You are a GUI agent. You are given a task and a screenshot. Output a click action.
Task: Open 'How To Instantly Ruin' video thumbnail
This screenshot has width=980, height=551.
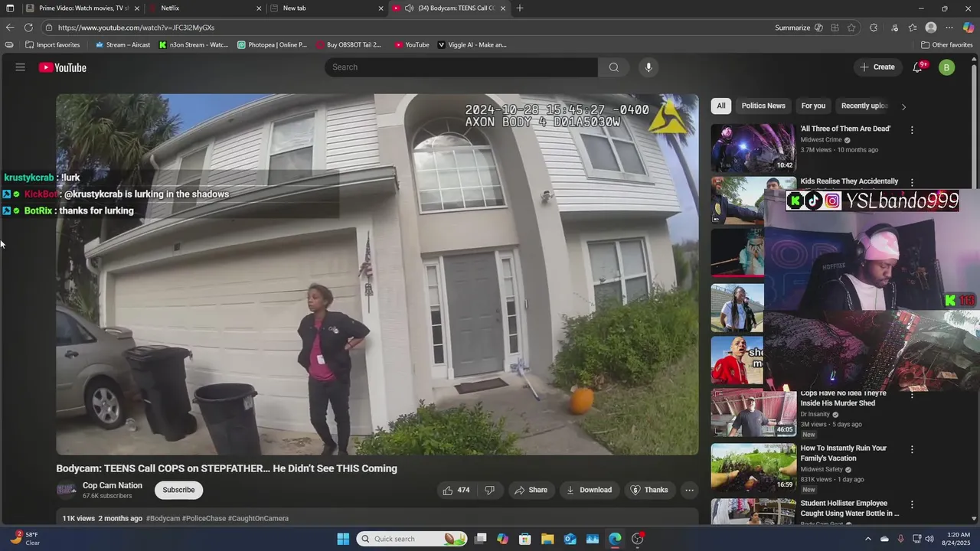tap(753, 468)
